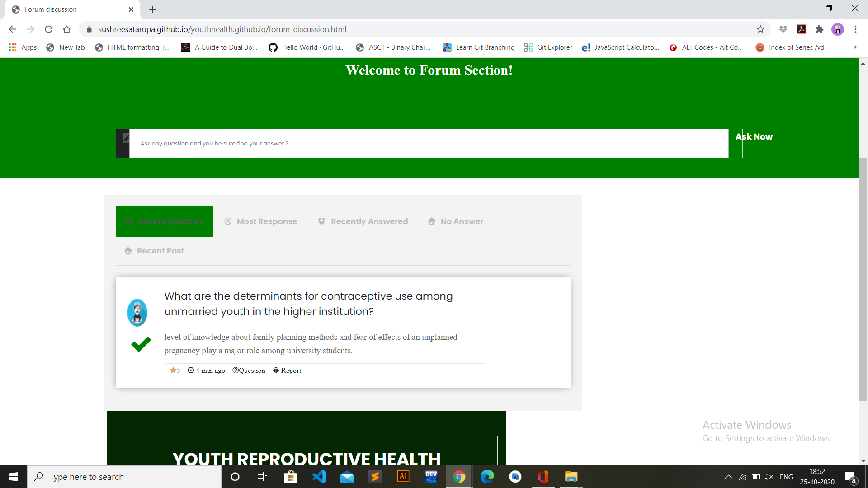The height and width of the screenshot is (488, 868).
Task: Click the Adobe Acrobat extension icon
Action: click(x=801, y=29)
